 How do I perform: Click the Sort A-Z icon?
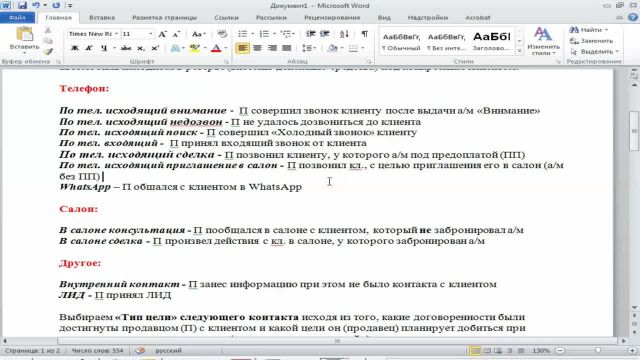click(x=344, y=34)
